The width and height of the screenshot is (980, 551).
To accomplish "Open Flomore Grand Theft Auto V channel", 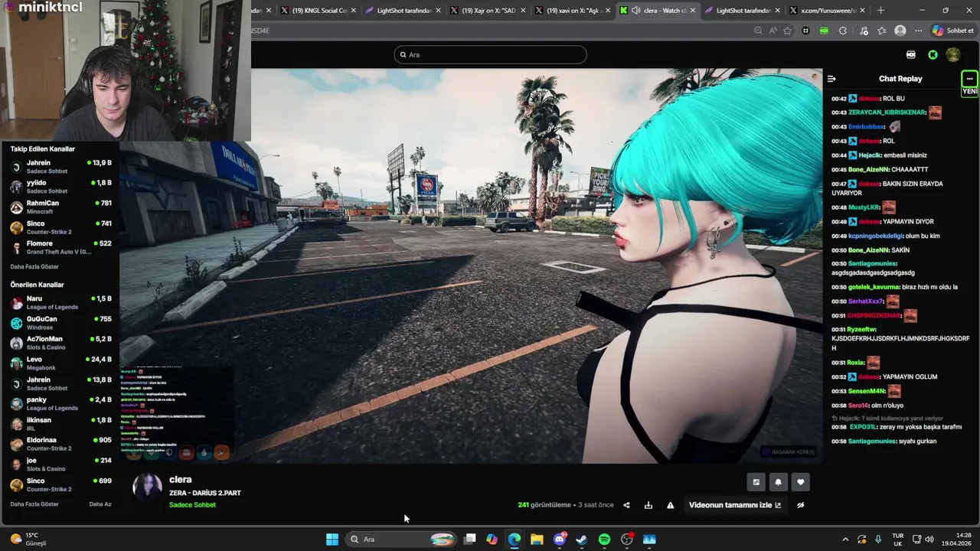I will (x=61, y=247).
